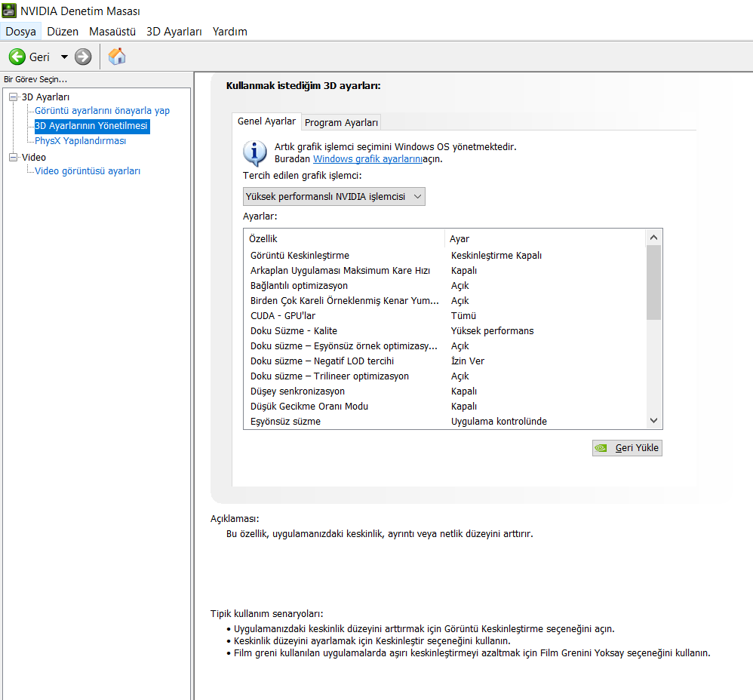Click the Uygulama kontrolünde value
The image size is (753, 700).
[x=499, y=422]
